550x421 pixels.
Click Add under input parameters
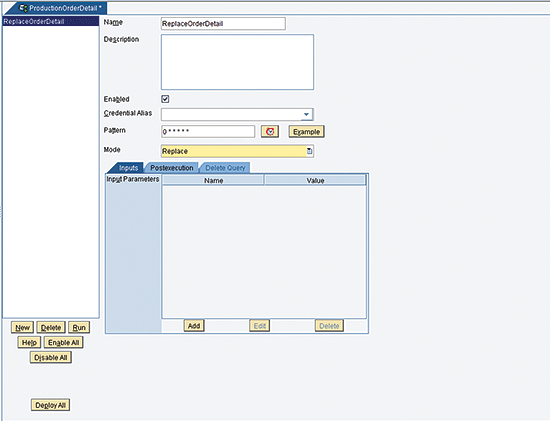(x=194, y=326)
